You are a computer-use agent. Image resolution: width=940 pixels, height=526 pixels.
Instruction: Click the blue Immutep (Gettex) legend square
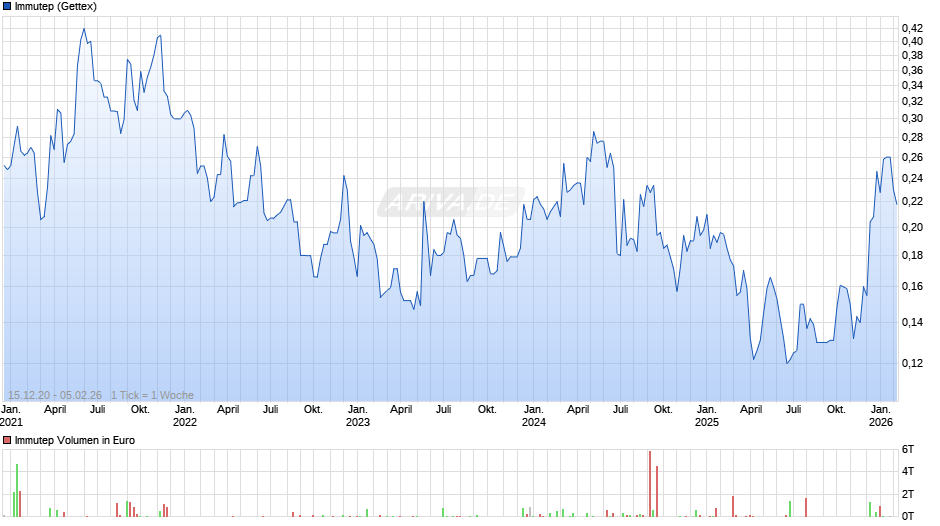coord(7,7)
